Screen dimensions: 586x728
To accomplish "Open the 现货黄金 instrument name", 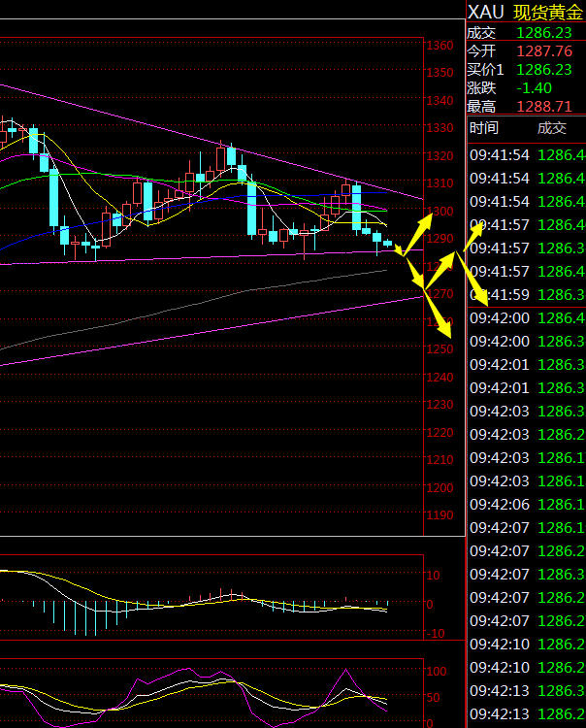I will click(547, 12).
